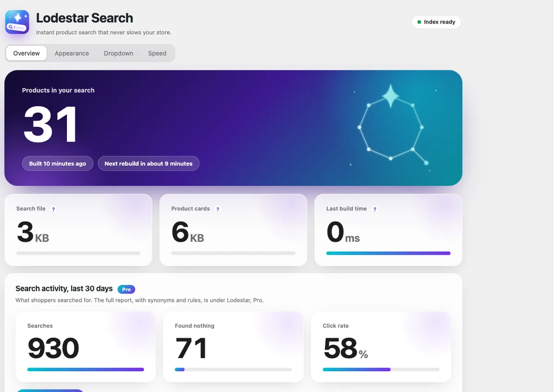Open the Appearance tab
This screenshot has width=554, height=392.
click(72, 53)
